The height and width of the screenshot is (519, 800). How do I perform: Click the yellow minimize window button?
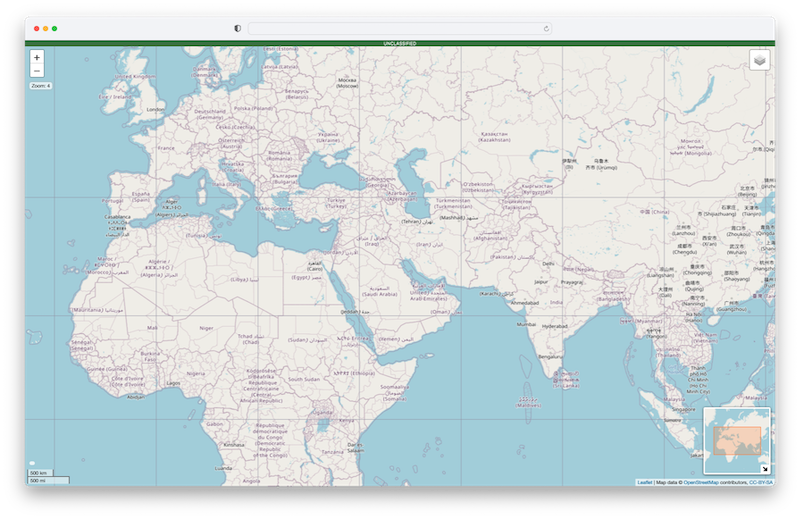click(x=45, y=28)
